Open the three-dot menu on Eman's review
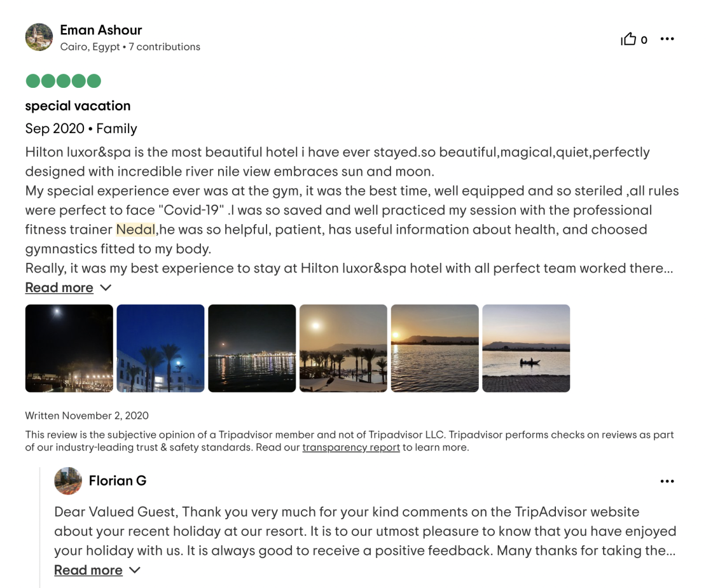Screen dimensions: 706x588 [667, 39]
